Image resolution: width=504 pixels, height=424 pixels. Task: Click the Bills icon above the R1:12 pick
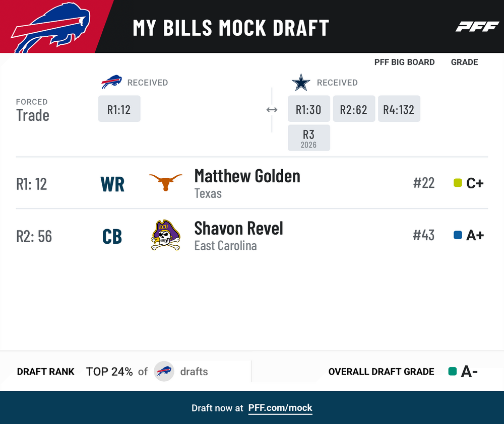[x=111, y=82]
